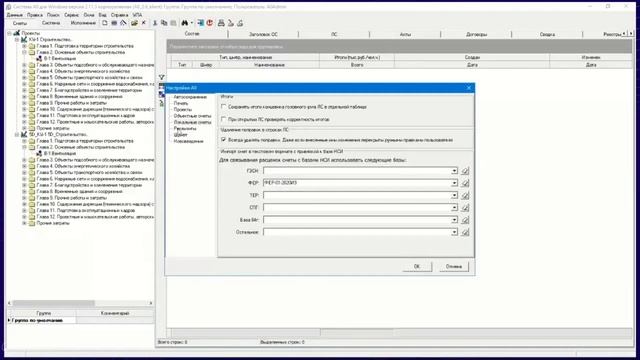
Task: Open the ГЭСН base dropdown
Action: coord(454,171)
